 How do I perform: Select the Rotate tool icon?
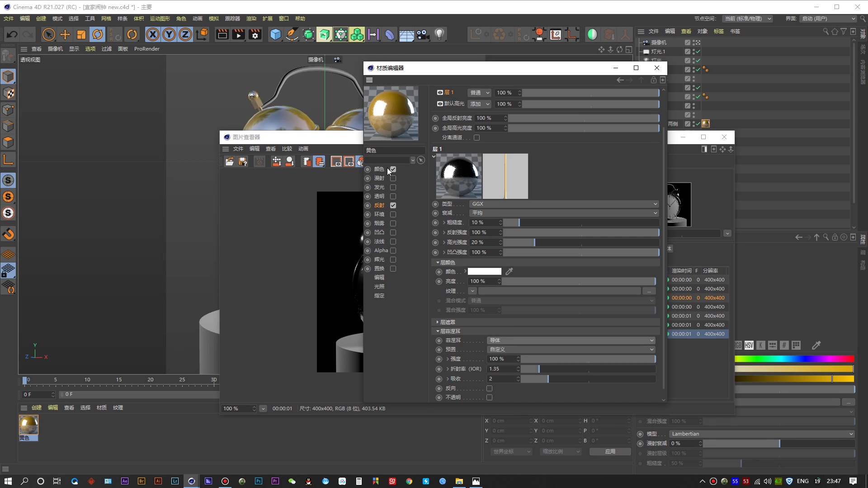tap(98, 34)
